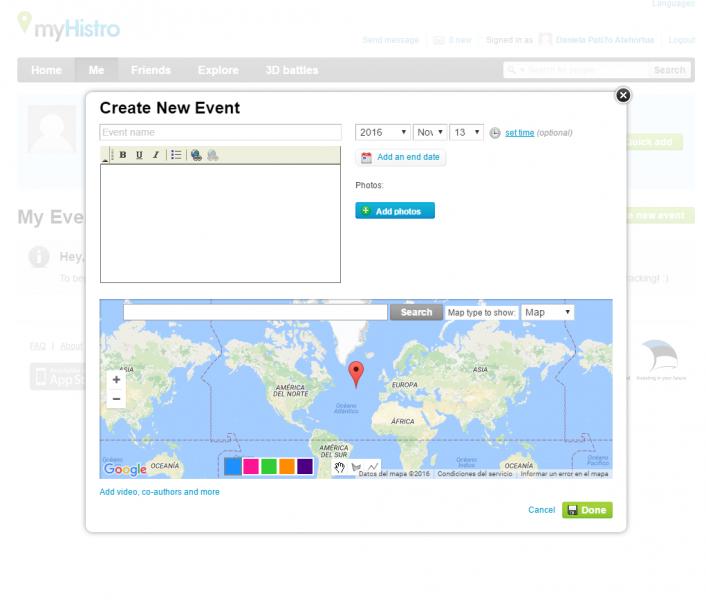Screen dimensions: 706x600
Task: Click the red location pin marker
Action: tap(356, 374)
